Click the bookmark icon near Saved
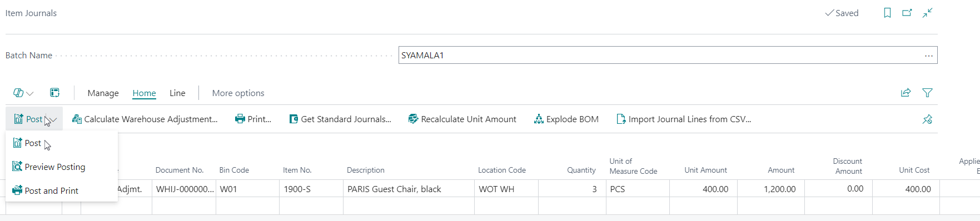Screen dimensions: 980x221 pyautogui.click(x=887, y=13)
